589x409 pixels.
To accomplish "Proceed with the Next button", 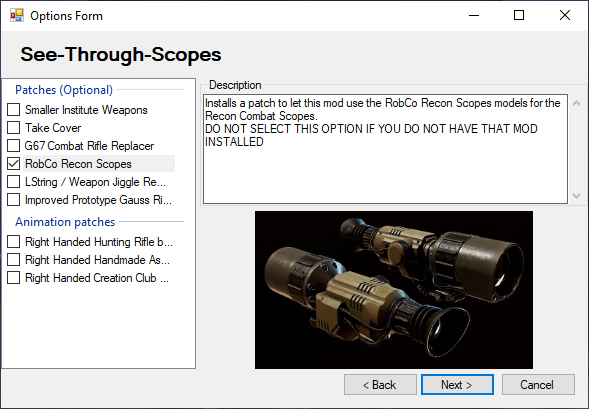I will (x=457, y=385).
